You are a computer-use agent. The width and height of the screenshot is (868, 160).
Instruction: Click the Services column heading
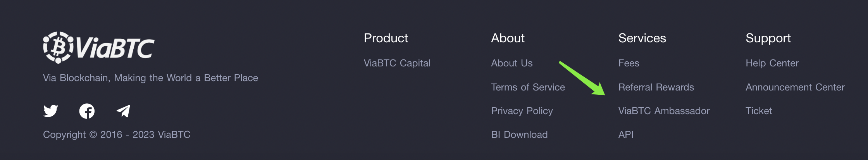(x=642, y=38)
